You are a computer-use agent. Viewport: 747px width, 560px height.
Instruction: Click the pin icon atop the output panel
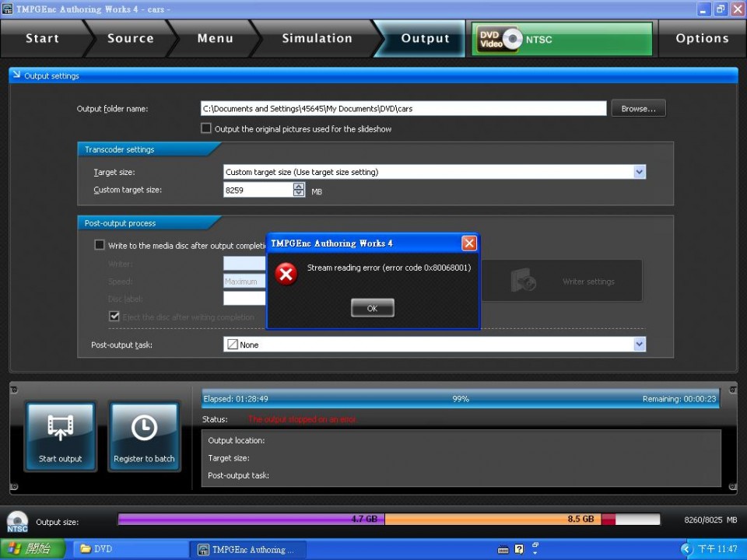(14, 390)
